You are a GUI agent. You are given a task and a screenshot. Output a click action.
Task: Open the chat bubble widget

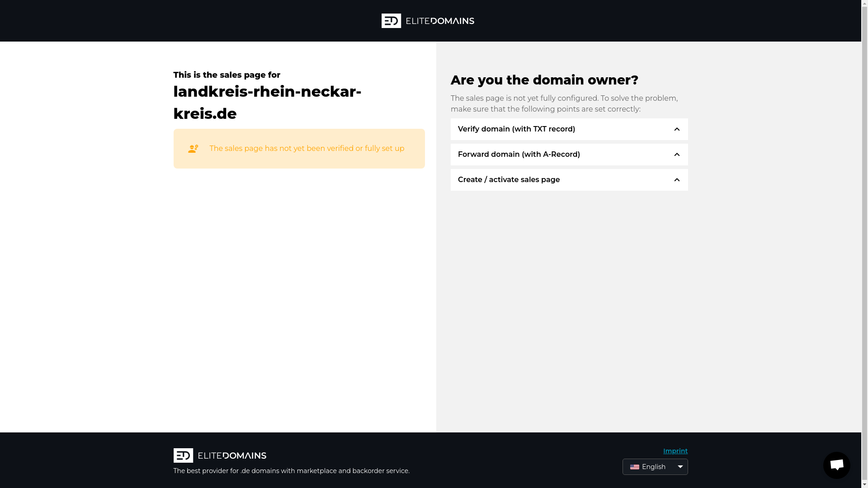(x=836, y=465)
